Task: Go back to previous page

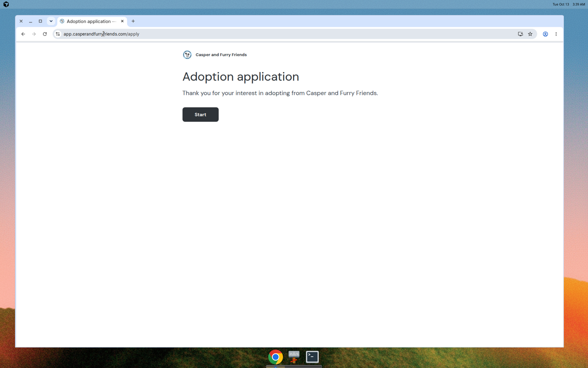Action: [23, 34]
